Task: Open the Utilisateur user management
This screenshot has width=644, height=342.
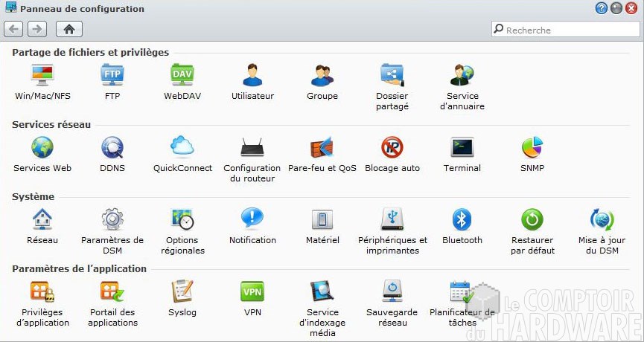Action: (x=252, y=74)
